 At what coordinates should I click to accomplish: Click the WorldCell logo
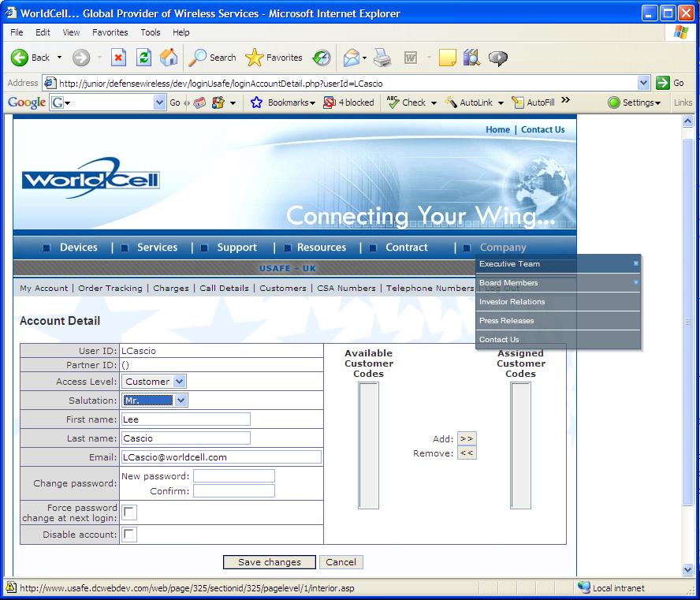pyautogui.click(x=91, y=177)
